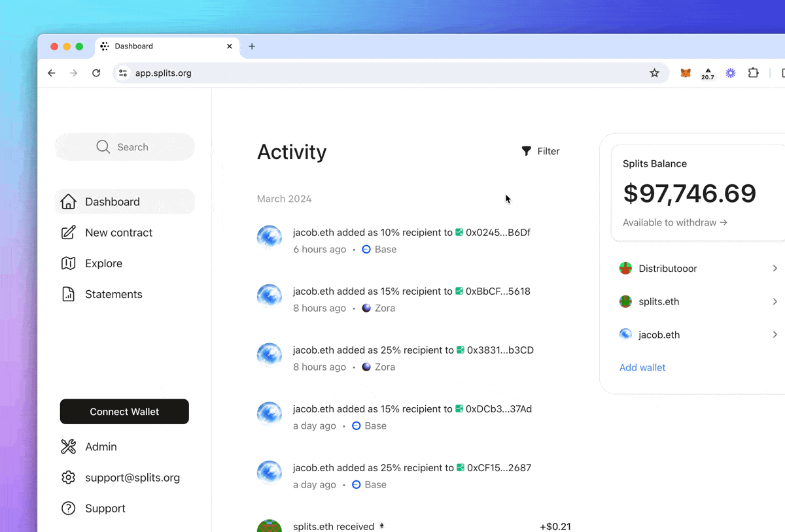Expand the jacob.eth wallet row
The height and width of the screenshot is (532, 785).
pyautogui.click(x=698, y=335)
